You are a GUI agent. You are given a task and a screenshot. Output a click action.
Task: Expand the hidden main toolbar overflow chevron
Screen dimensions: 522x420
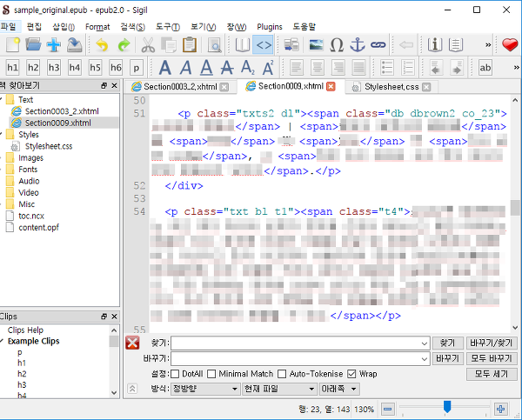click(x=488, y=45)
